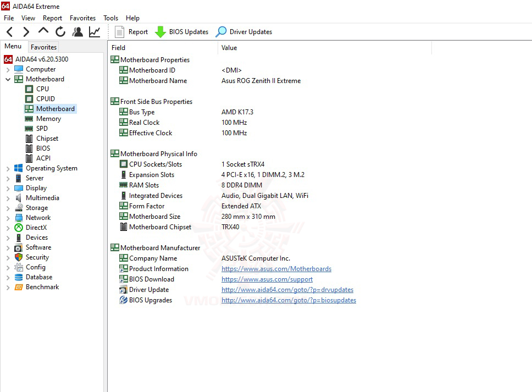Viewport: 532px width, 392px height.
Task: Select the AIDA64 v6.20.5300 root node
Action: coord(36,59)
